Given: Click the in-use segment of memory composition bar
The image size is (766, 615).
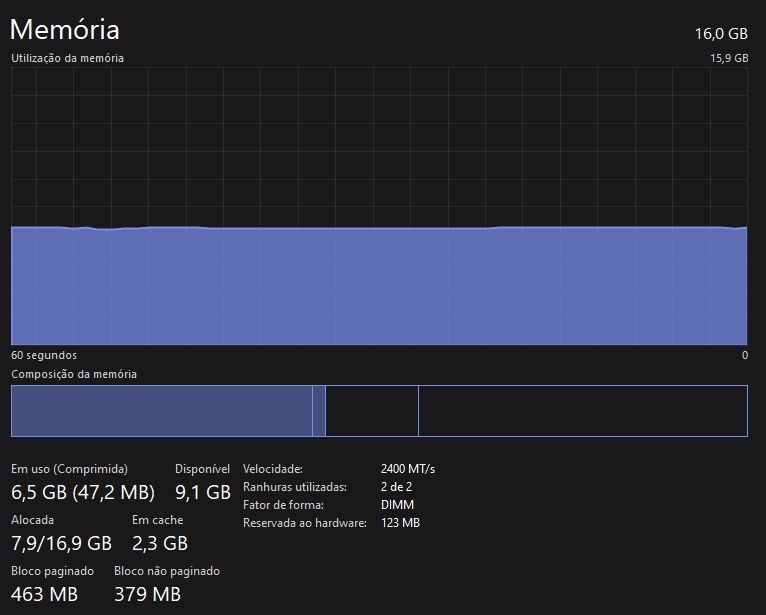Looking at the screenshot, I should click(x=162, y=411).
